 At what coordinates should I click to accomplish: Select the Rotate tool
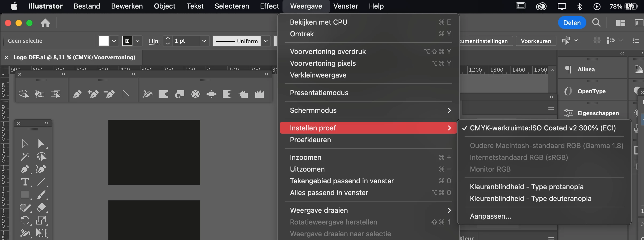(x=25, y=220)
